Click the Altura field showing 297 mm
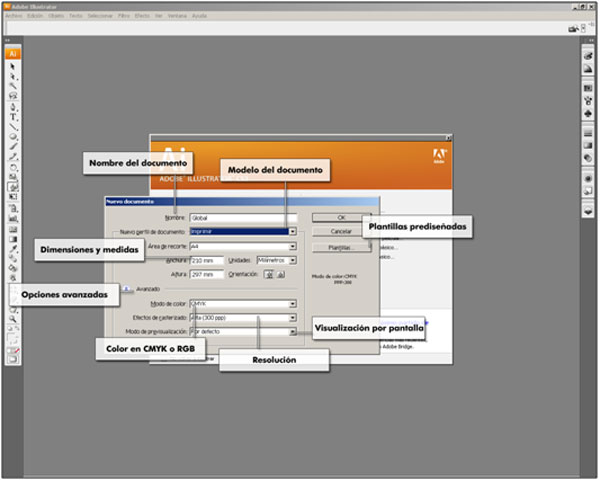 [x=207, y=274]
